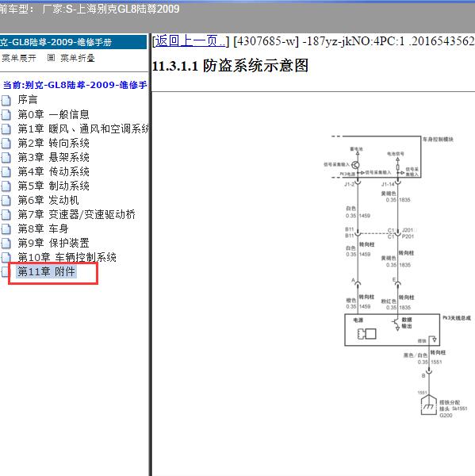Screen dimensions: 475x476
Task: Click the heading 11.3.1.1 防盗系统示意图
Action: click(x=230, y=66)
